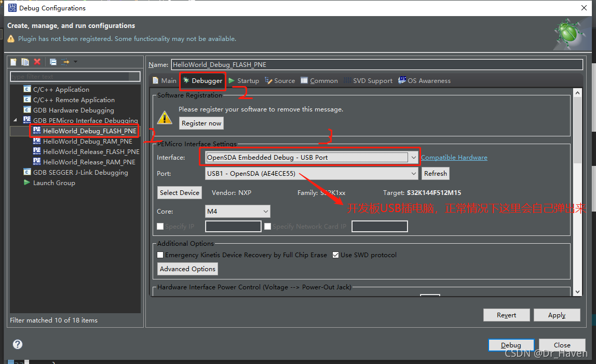The width and height of the screenshot is (596, 364).
Task: Collapse the GDB PEMicro Interface Debugging node
Action: (15, 120)
